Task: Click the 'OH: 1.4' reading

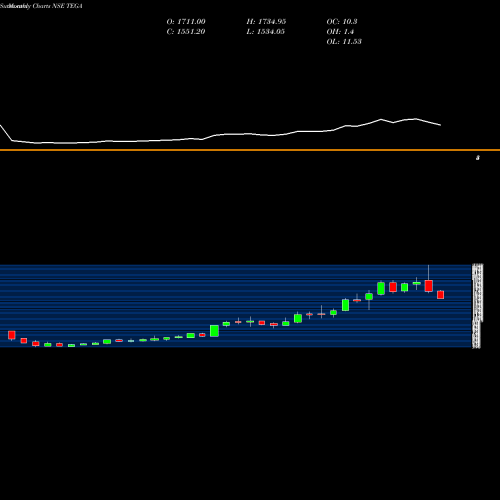Action: [x=340, y=32]
